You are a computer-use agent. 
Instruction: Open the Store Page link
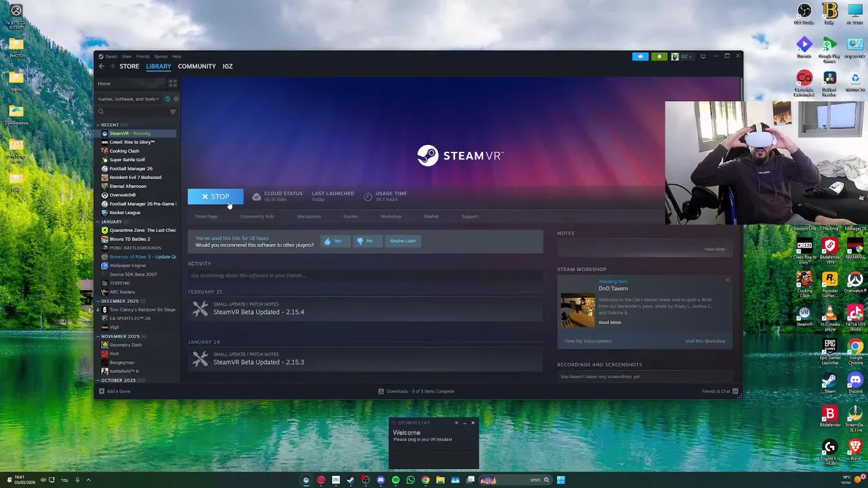tap(206, 217)
